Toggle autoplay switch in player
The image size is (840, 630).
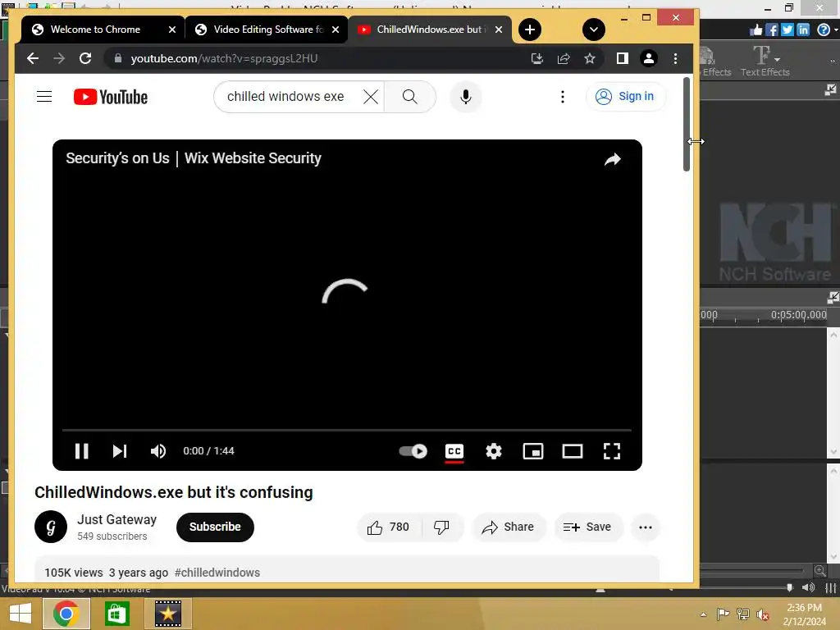tap(413, 451)
